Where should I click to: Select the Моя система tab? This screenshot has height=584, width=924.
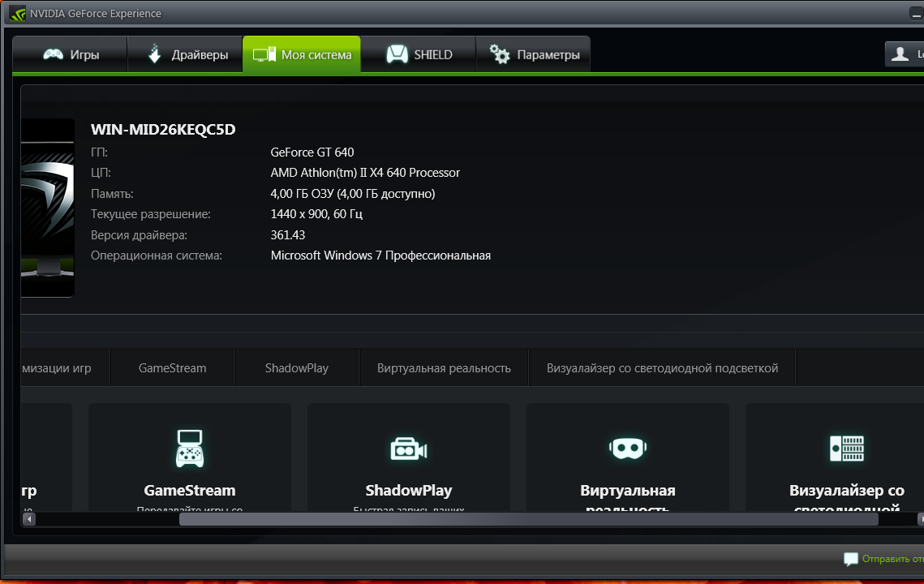click(x=302, y=54)
